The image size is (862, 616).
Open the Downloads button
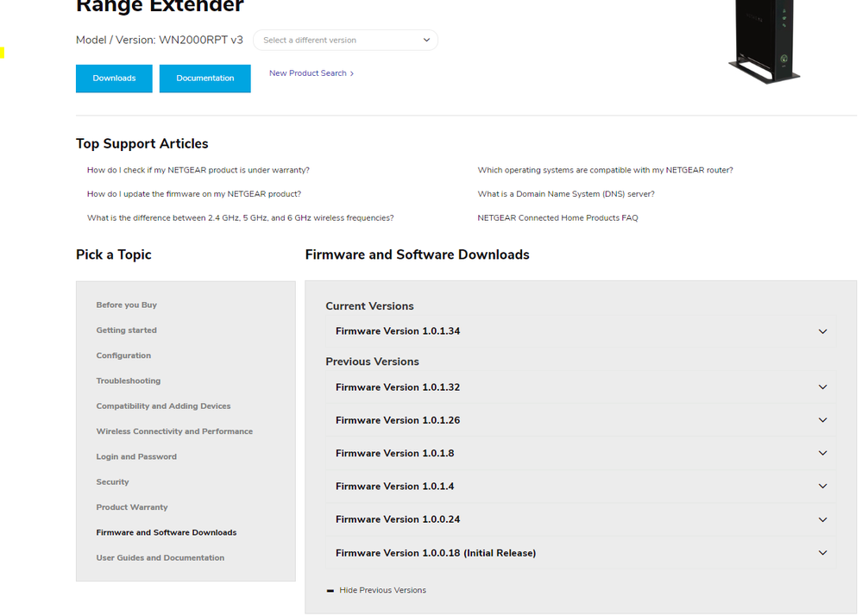(x=114, y=78)
